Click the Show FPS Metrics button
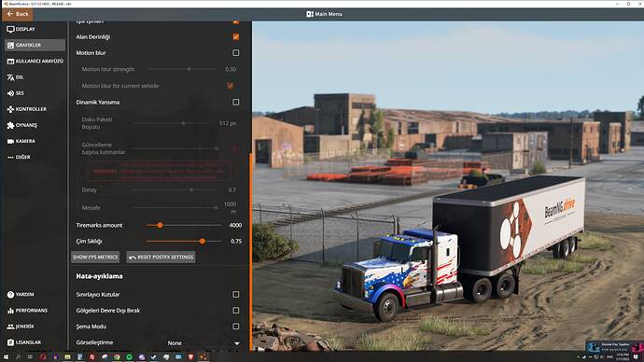 pyautogui.click(x=95, y=257)
